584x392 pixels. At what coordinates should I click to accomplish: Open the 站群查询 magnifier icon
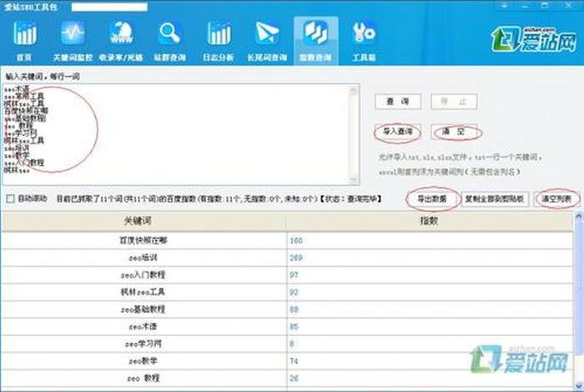(169, 41)
